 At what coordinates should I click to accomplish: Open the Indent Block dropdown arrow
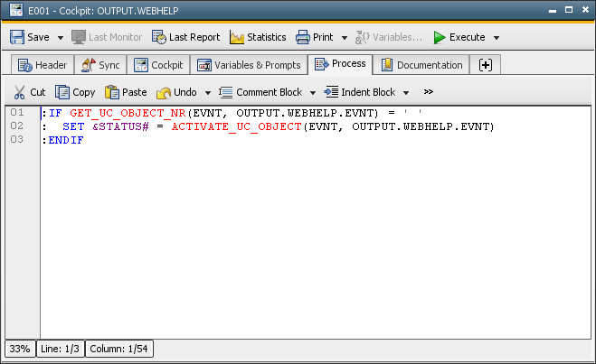pos(406,93)
